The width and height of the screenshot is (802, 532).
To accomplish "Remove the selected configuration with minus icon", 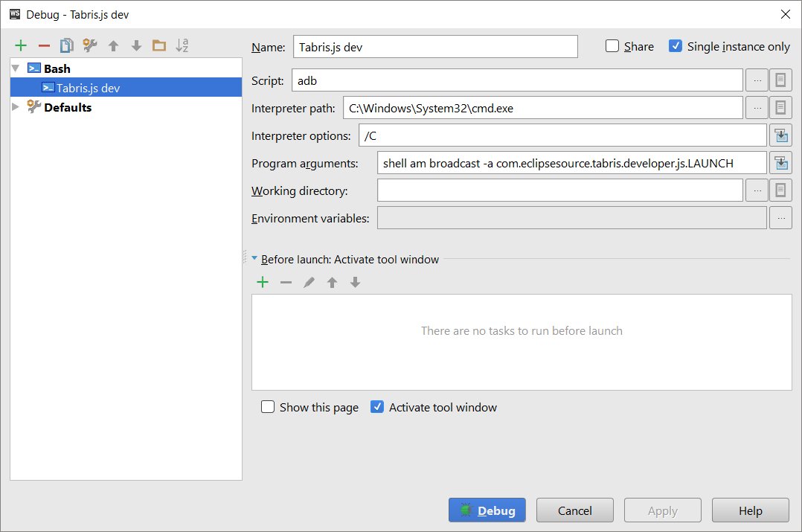I will click(x=44, y=45).
